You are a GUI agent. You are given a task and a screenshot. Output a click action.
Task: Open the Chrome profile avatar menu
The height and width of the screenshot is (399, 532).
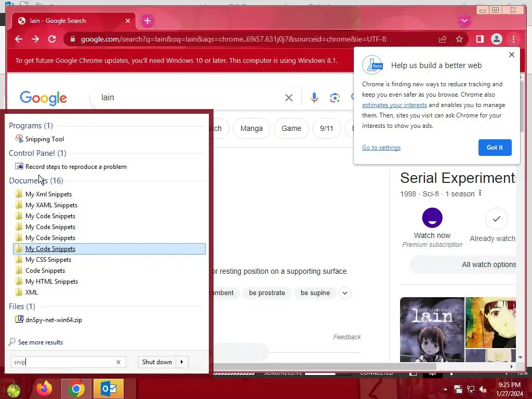(x=496, y=39)
